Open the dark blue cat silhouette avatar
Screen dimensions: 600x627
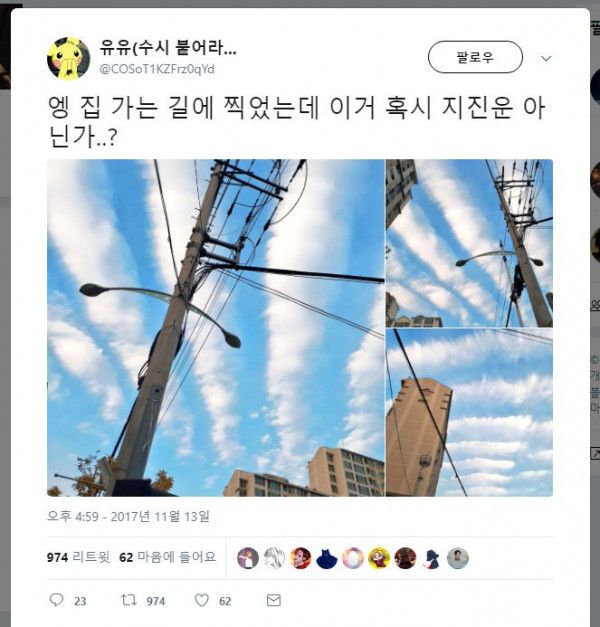tap(327, 558)
